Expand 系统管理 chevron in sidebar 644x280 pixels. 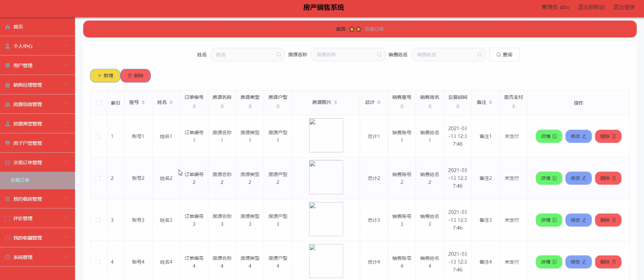click(66, 257)
